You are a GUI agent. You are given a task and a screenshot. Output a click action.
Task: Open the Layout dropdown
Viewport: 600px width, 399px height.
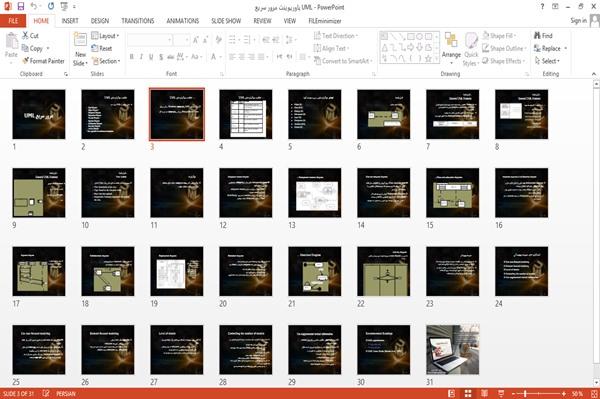click(x=105, y=36)
